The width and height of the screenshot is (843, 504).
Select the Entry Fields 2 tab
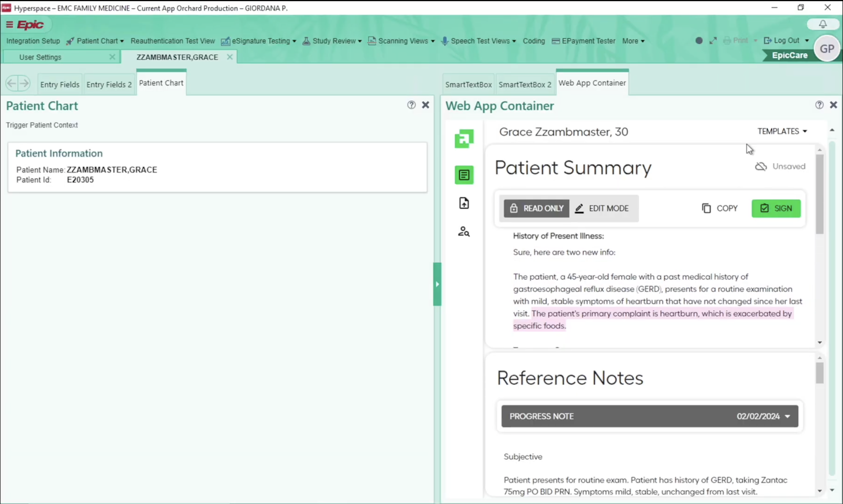coord(109,84)
